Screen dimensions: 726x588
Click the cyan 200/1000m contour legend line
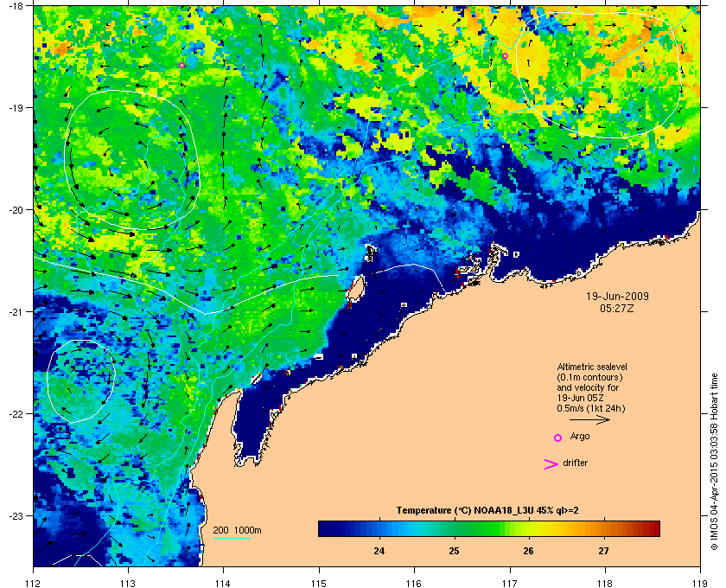click(x=232, y=539)
